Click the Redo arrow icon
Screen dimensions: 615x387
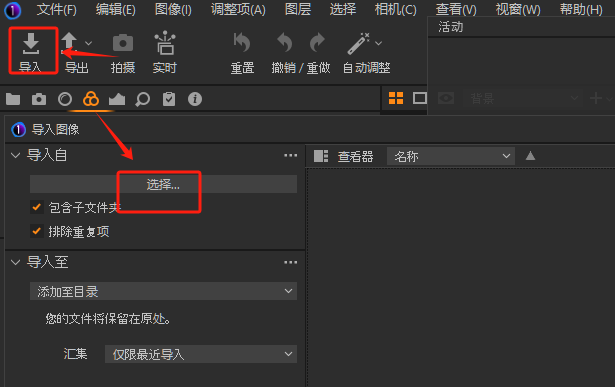pyautogui.click(x=317, y=42)
